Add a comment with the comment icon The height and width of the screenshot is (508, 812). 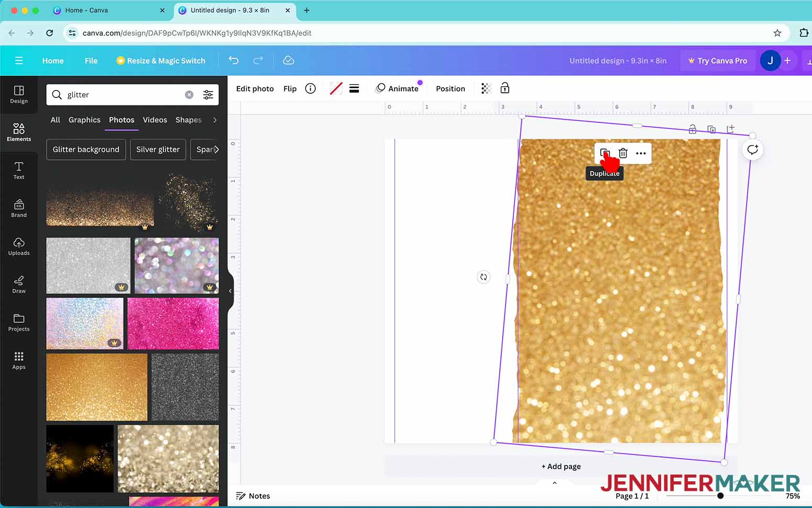752,150
